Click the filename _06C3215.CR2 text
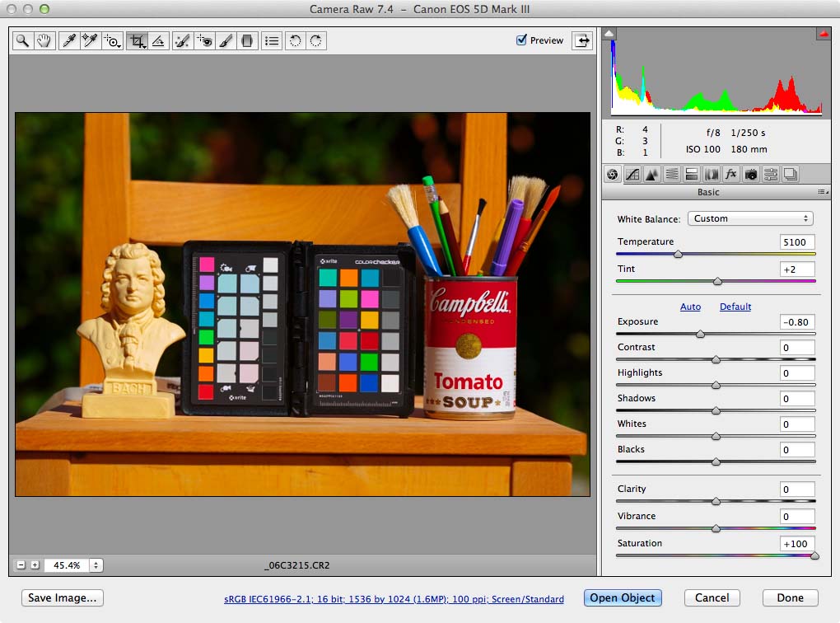840x623 pixels. (296, 565)
